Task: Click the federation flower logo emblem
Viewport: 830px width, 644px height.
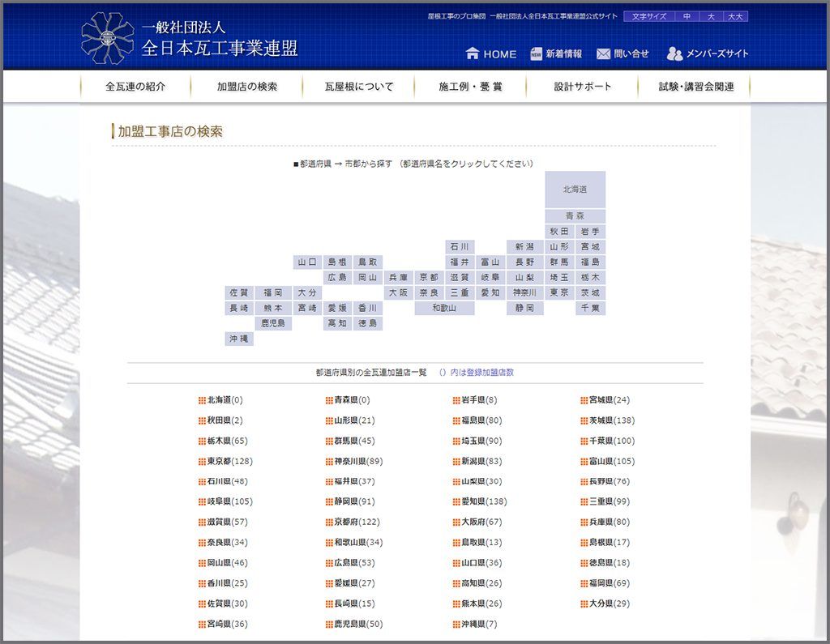Action: 108,38
